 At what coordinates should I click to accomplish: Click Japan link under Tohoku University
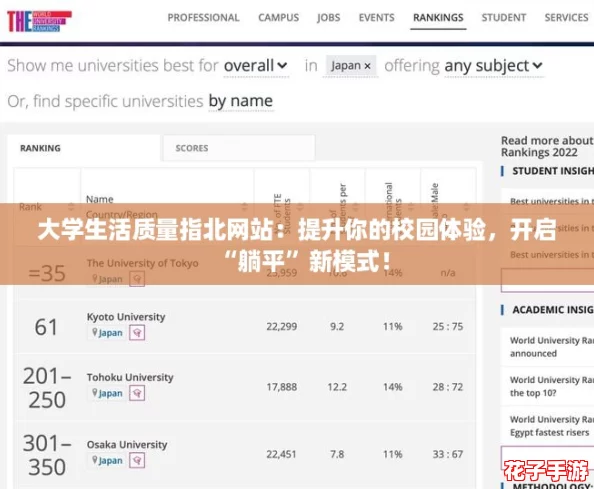click(111, 393)
